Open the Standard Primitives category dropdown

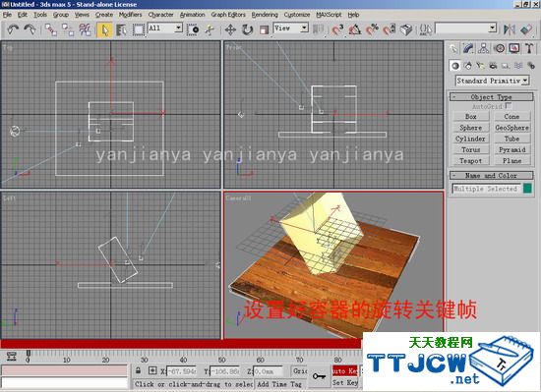[x=493, y=81]
